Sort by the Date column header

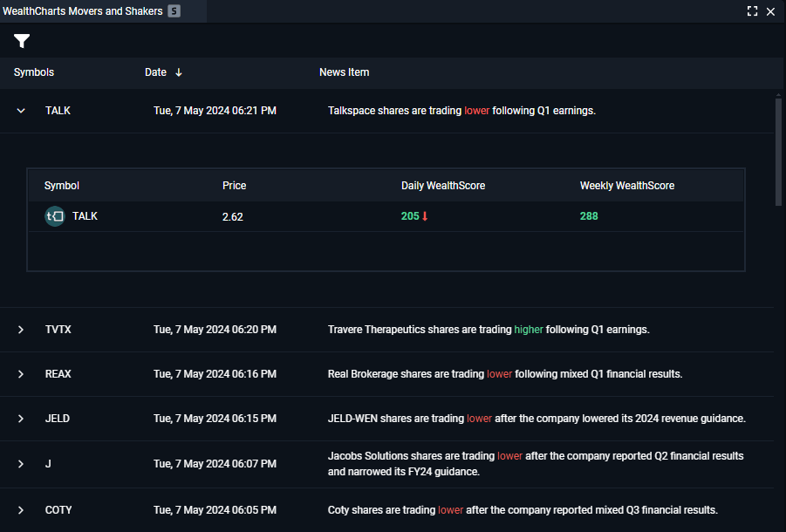coord(155,72)
